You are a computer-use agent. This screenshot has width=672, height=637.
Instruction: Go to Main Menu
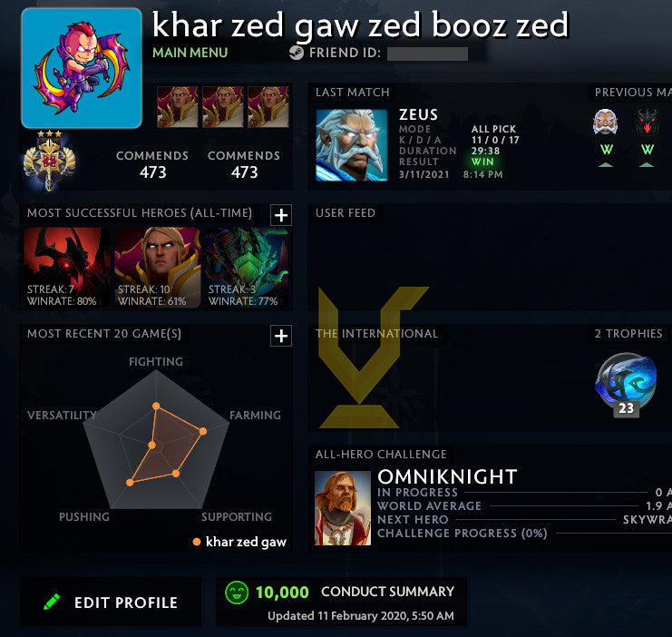[190, 53]
